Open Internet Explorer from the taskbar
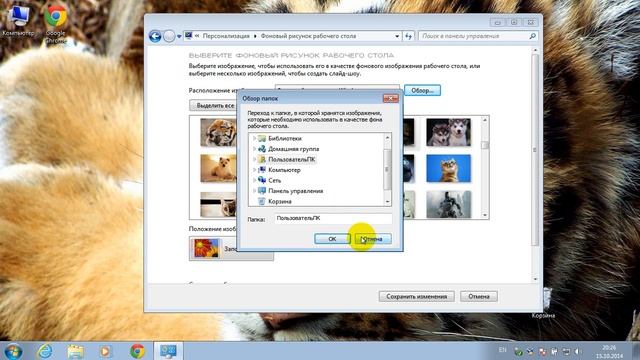 pos(44,351)
